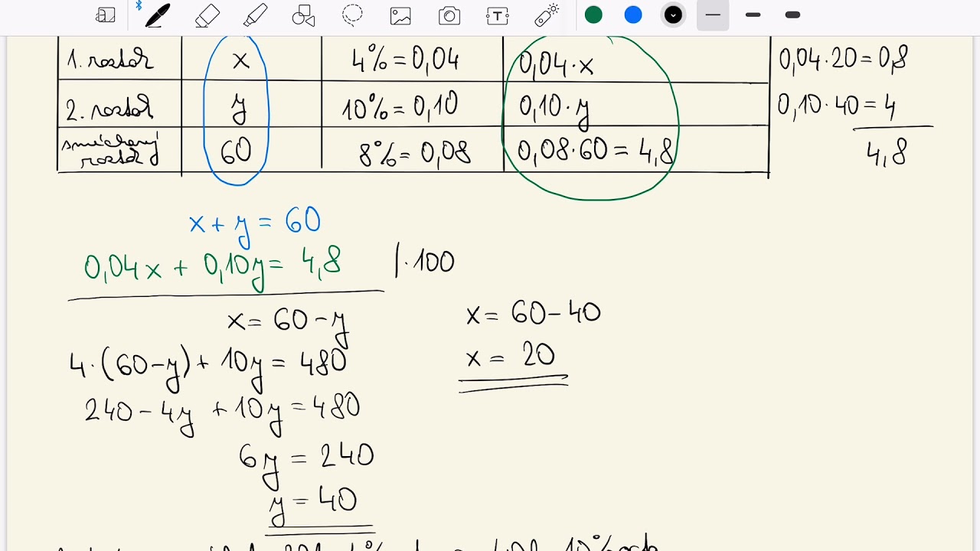Screen dimensions: 980x551
Task: Click the handwritten '0,08·60 = 4,8' cell
Action: click(595, 151)
